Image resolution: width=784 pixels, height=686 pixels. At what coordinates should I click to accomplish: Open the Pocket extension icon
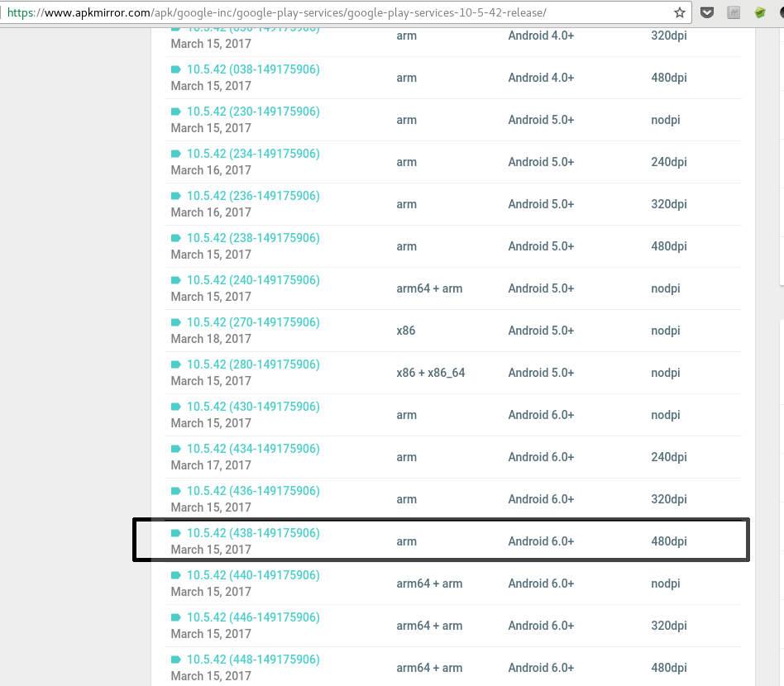click(x=707, y=12)
